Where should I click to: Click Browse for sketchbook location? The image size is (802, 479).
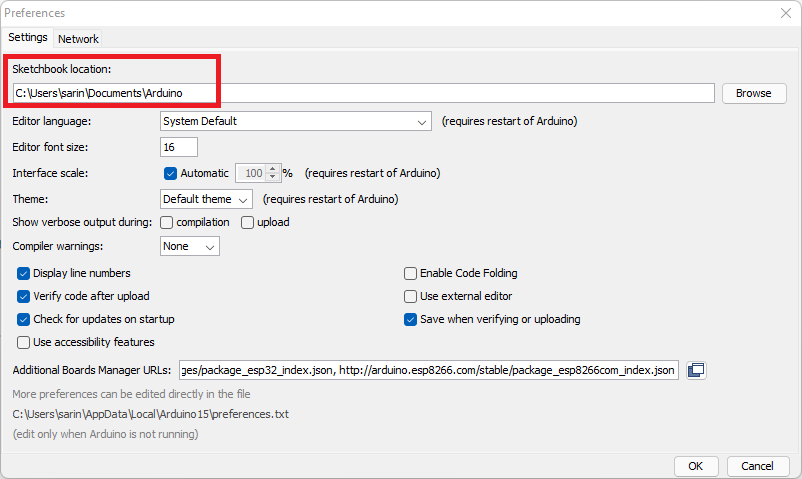click(753, 93)
